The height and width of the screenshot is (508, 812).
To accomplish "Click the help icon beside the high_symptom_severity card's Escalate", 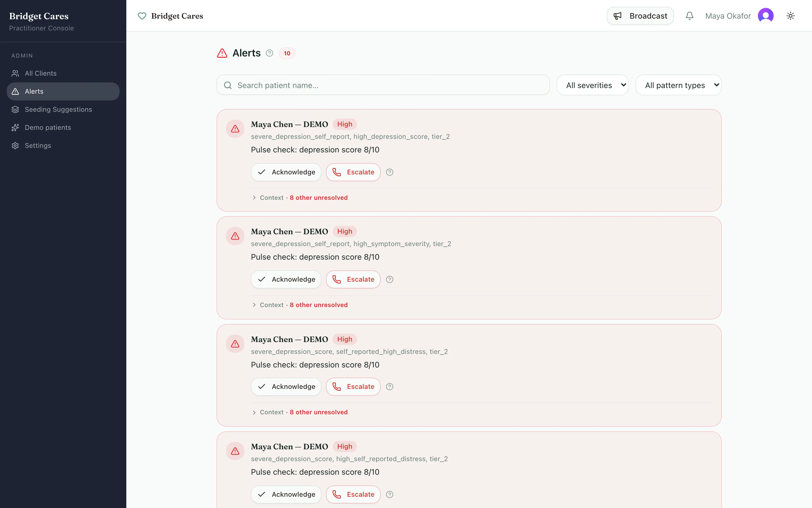I will tap(390, 279).
